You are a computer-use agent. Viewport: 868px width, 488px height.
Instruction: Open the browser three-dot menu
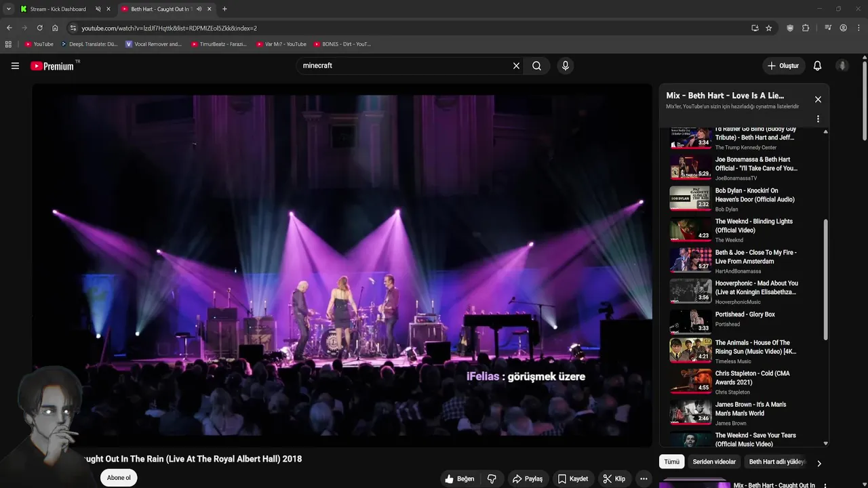point(859,28)
